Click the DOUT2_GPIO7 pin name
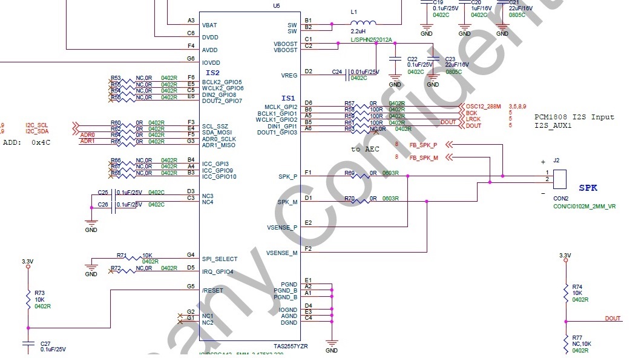Image resolution: width=644 pixels, height=358 pixels. [x=222, y=101]
